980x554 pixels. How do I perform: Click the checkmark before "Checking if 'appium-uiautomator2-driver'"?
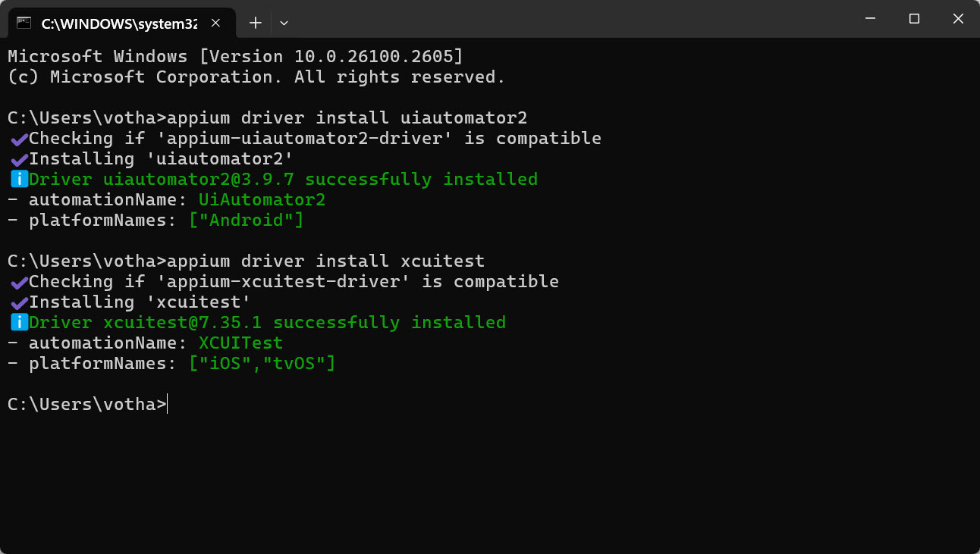(x=19, y=139)
